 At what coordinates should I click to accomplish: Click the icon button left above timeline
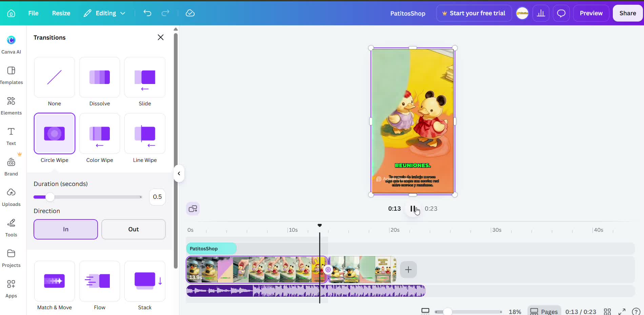[x=193, y=209]
